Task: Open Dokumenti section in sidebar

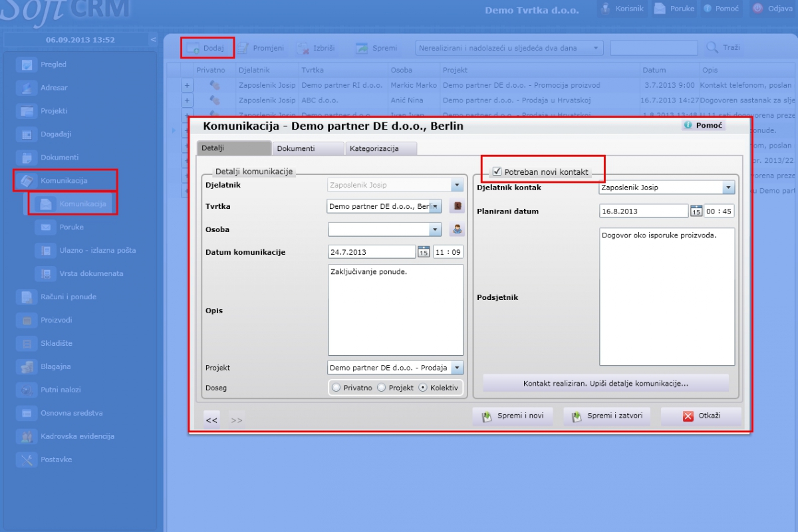Action: click(59, 158)
